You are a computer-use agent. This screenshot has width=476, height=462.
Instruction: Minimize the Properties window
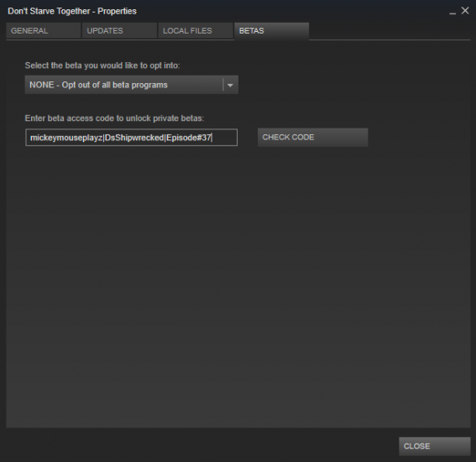pos(452,12)
